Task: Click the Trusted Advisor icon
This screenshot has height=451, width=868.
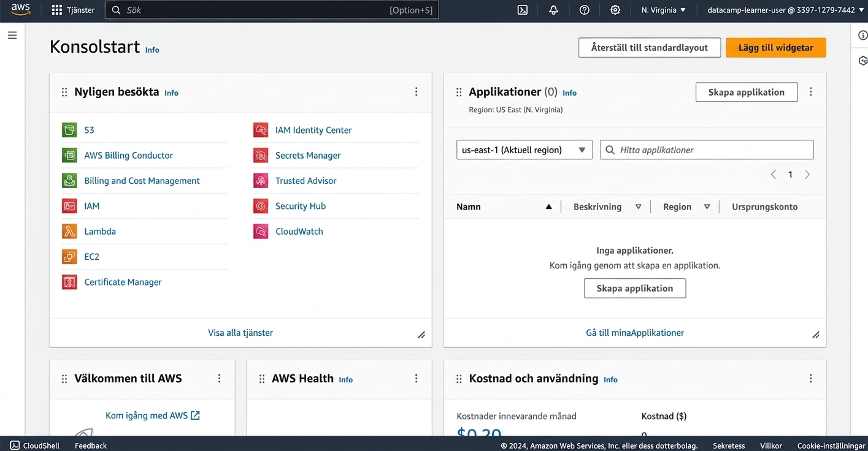Action: [x=261, y=181]
